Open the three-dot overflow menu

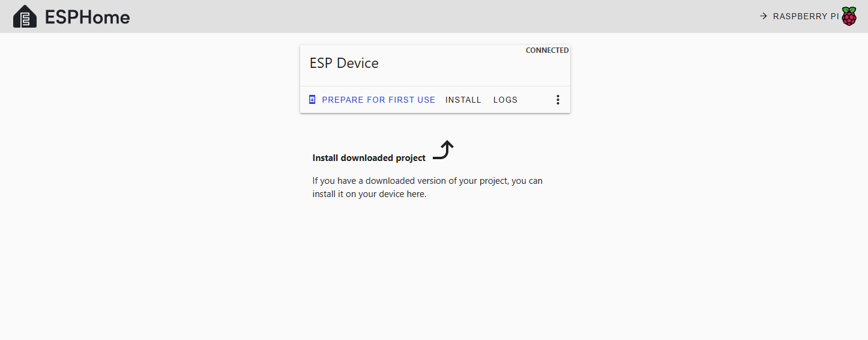(x=558, y=100)
